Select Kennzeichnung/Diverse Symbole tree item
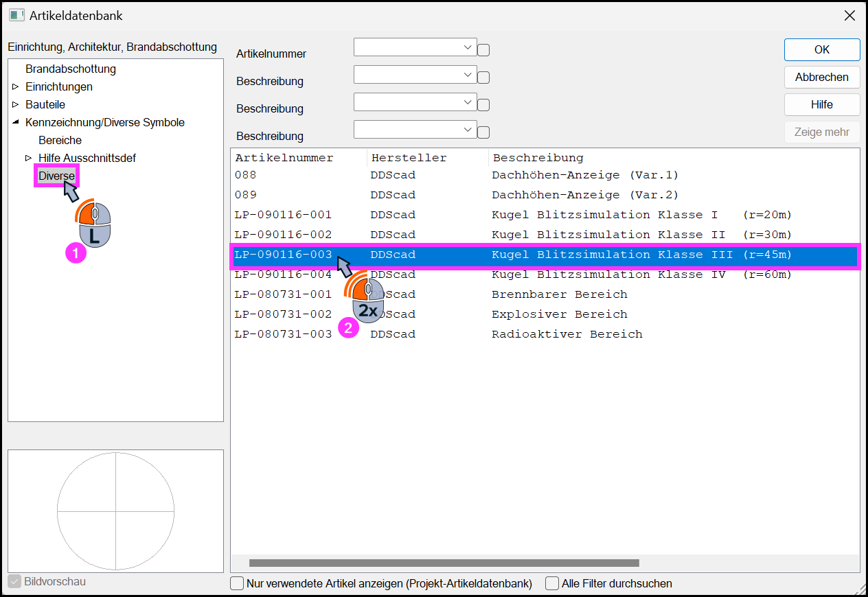This screenshot has height=597, width=868. point(105,122)
